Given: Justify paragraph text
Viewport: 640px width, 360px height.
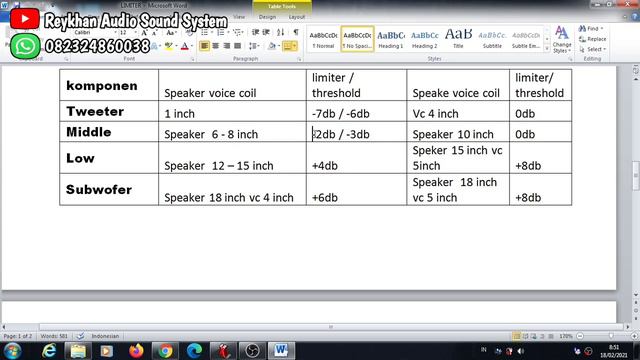Looking at the screenshot, I should tap(237, 46).
